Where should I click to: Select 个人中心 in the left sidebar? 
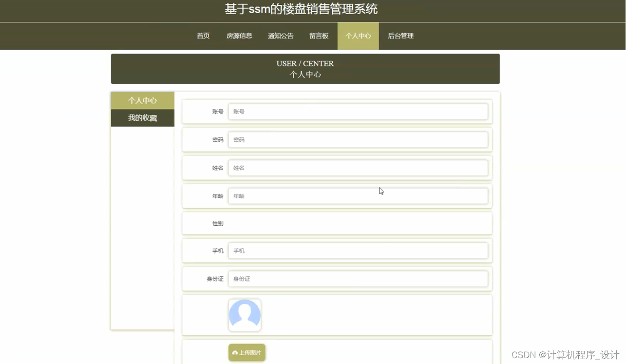(143, 101)
